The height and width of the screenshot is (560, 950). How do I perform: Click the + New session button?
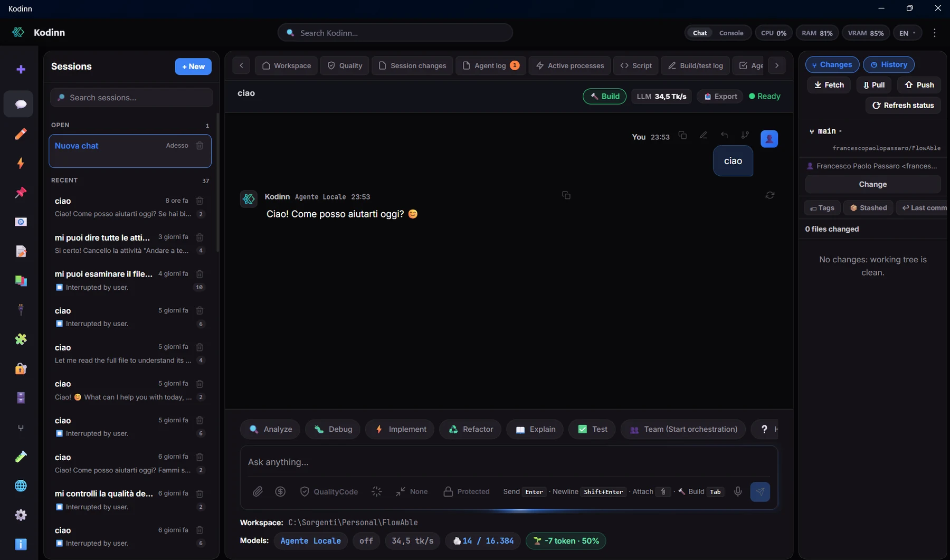pyautogui.click(x=193, y=67)
